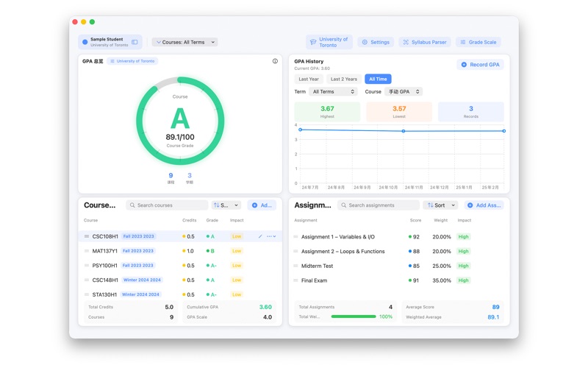Screen dimensions: 588x368
Task: Select the Midterm Test assignment
Action: [x=317, y=266]
